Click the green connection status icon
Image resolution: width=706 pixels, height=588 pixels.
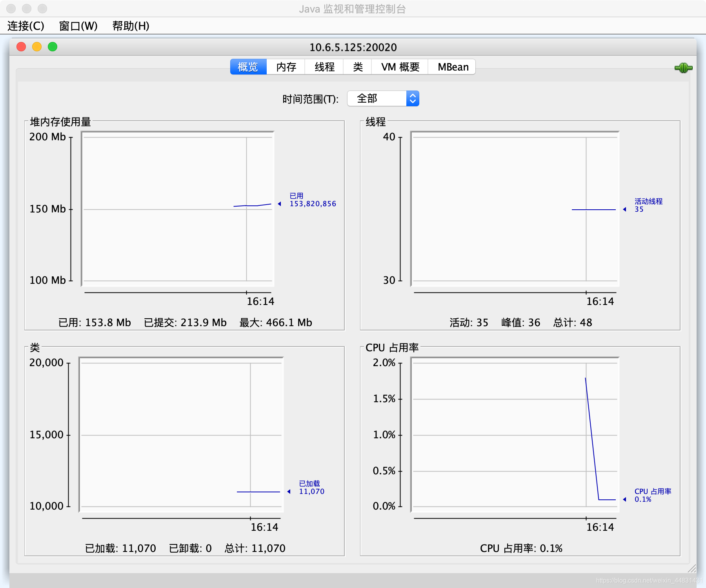pyautogui.click(x=683, y=68)
